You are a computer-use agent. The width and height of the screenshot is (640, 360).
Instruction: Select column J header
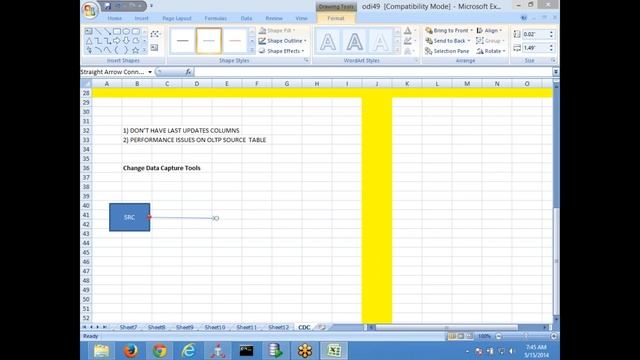377,84
